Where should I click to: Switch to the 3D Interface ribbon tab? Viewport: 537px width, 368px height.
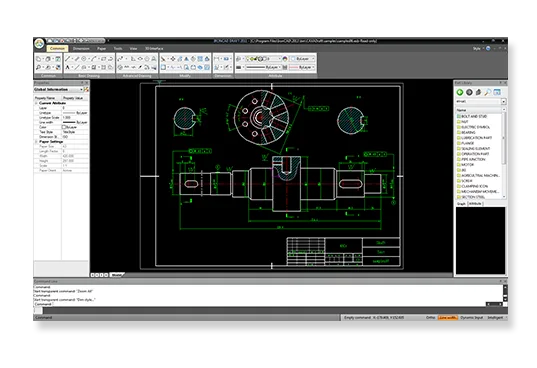[x=154, y=49]
